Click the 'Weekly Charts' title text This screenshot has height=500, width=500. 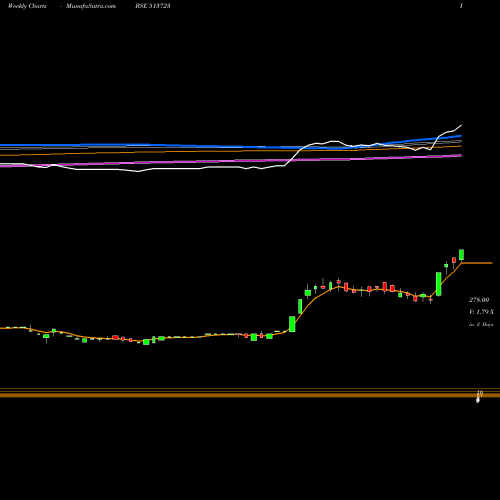[x=27, y=6]
